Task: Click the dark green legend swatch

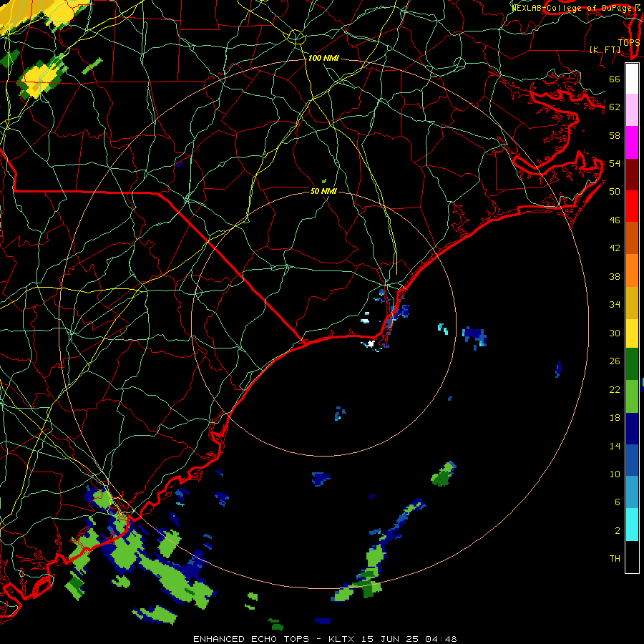Action: pyautogui.click(x=632, y=364)
